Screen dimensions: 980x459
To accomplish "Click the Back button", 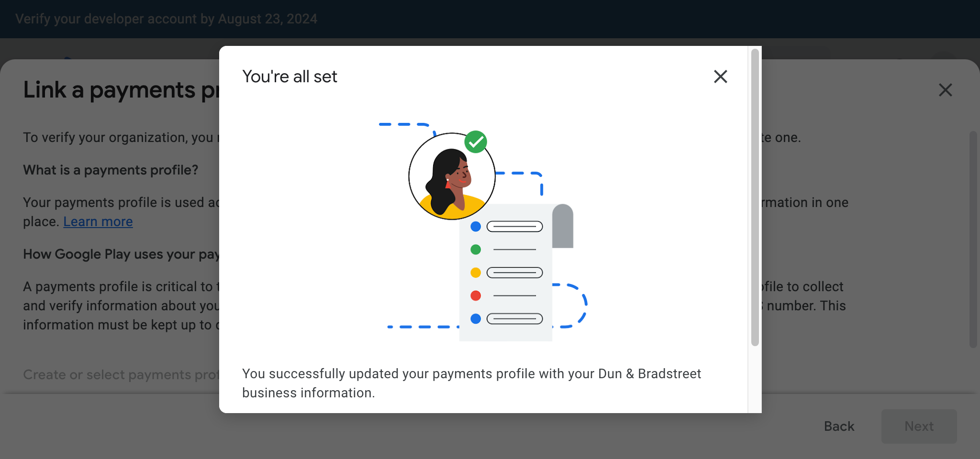I will pyautogui.click(x=839, y=426).
